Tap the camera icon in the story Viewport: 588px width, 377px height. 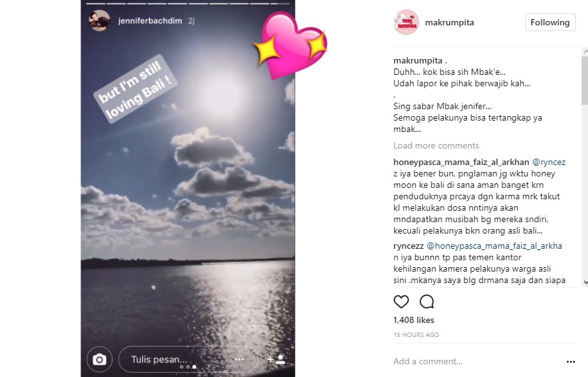click(x=99, y=359)
